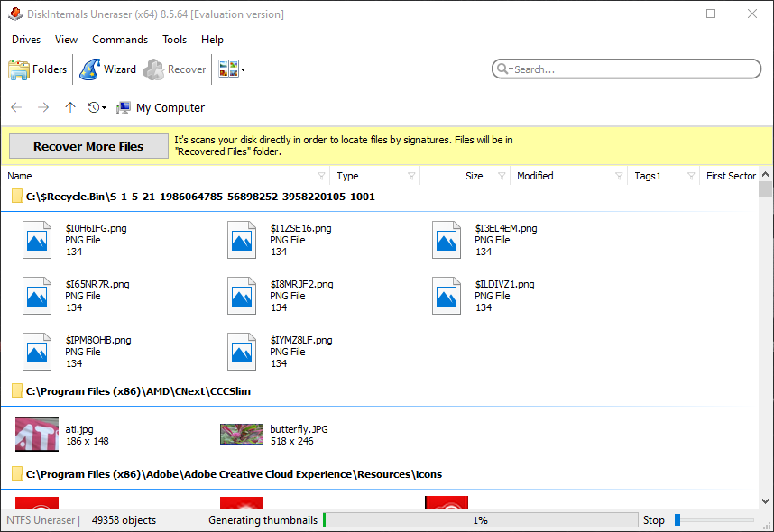Select the ati.jpg thumbnail
This screenshot has height=532, width=774.
[x=37, y=435]
